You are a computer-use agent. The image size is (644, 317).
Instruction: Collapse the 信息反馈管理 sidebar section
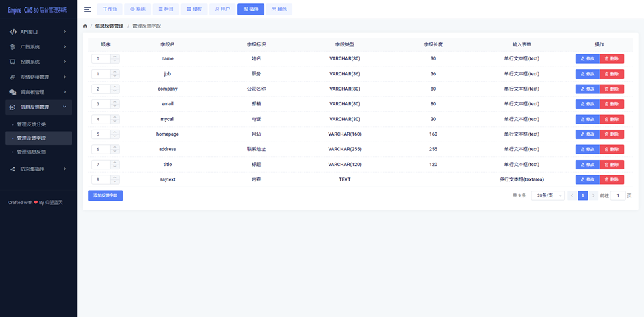click(65, 107)
